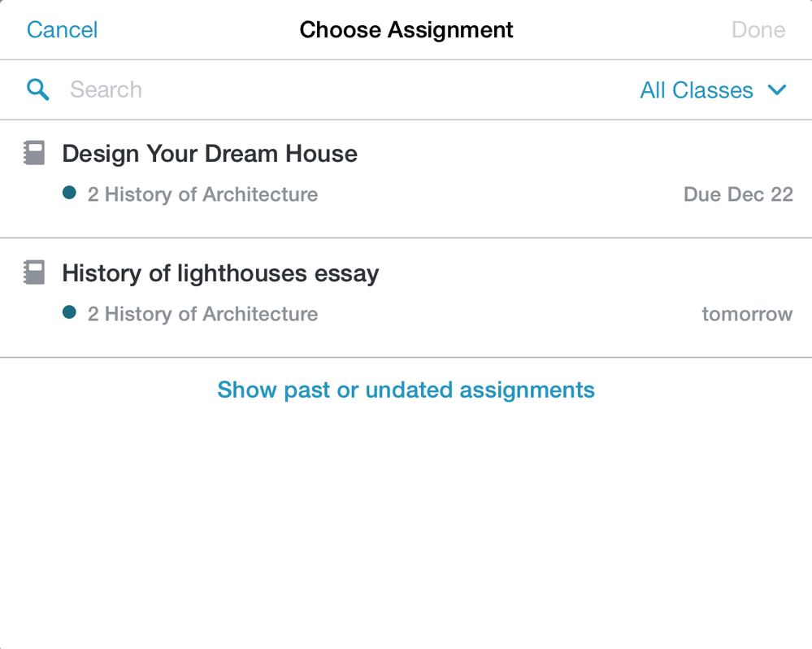
Task: Click the teal class dot under History of lighthouses essay
Action: click(69, 312)
